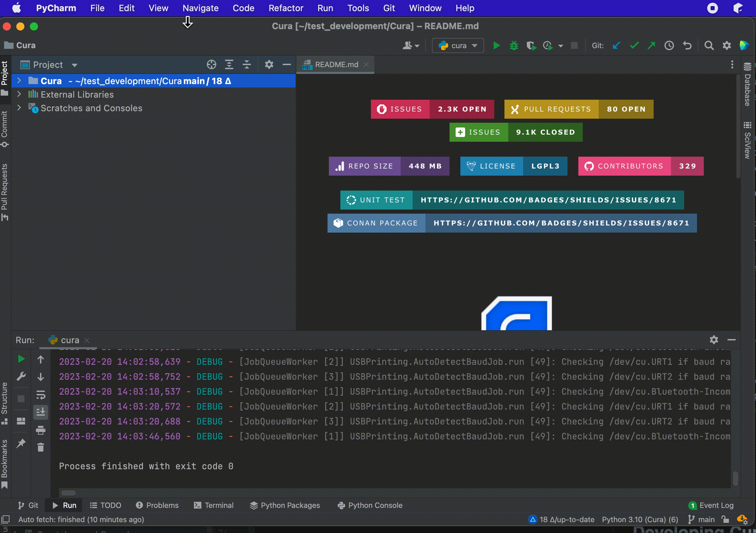The image size is (756, 533).
Task: Rollback changes with the undo arrow icon
Action: tap(687, 45)
